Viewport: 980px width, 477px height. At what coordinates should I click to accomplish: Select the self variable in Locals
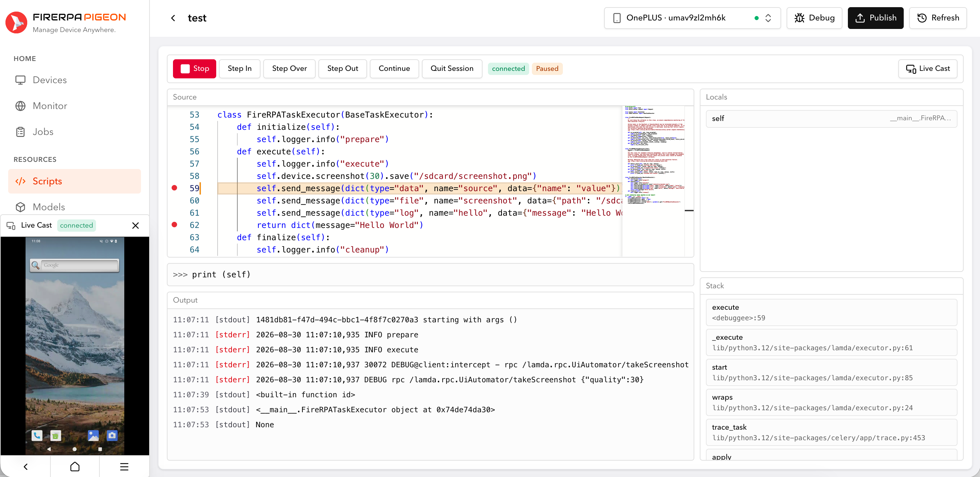(831, 118)
